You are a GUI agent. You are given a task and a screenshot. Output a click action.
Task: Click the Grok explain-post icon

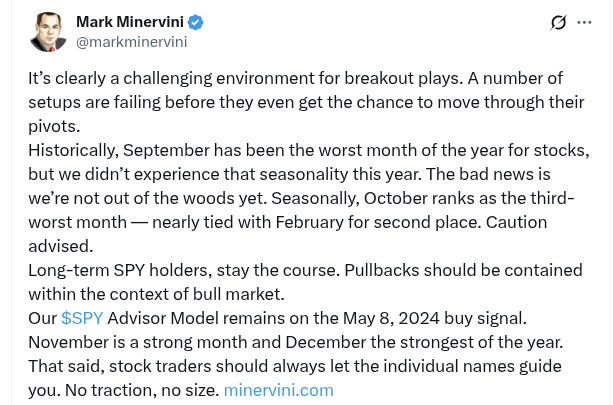[559, 23]
